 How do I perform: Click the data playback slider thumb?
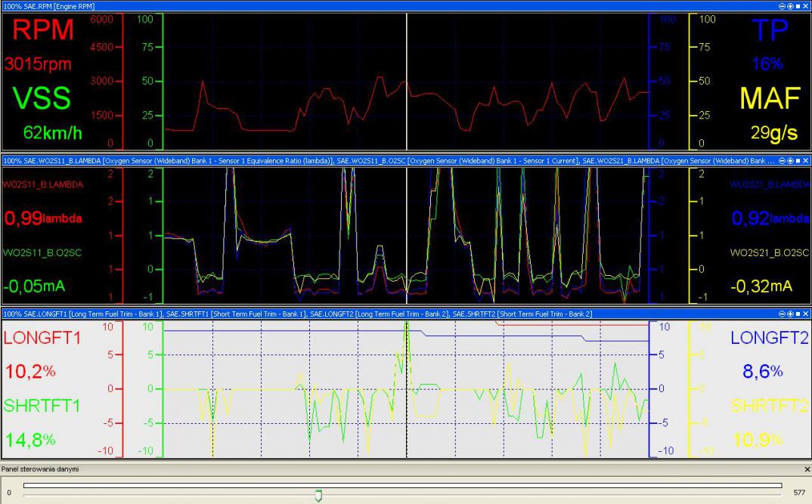coord(318,496)
